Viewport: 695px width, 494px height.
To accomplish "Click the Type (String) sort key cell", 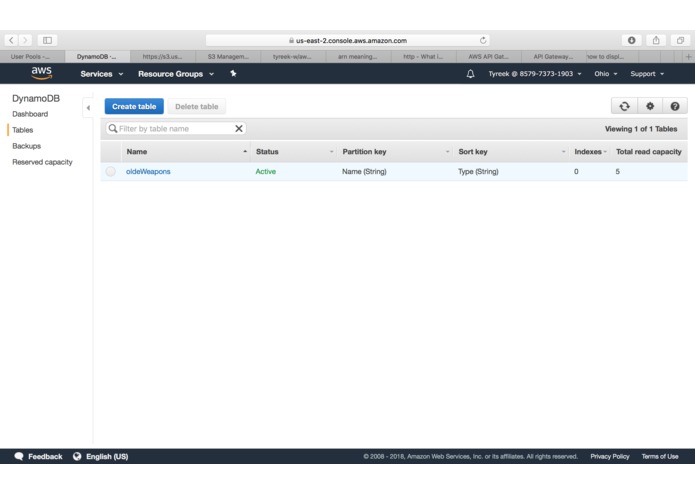I will (x=478, y=171).
